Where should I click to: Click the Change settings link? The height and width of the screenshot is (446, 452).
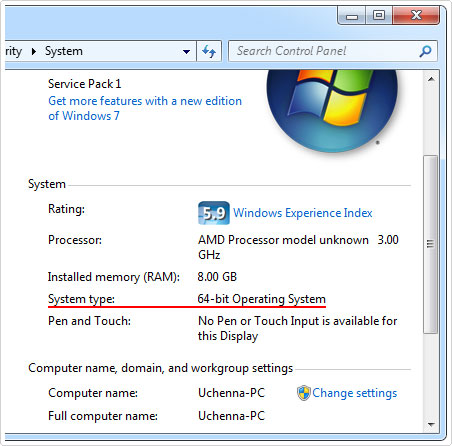(355, 393)
